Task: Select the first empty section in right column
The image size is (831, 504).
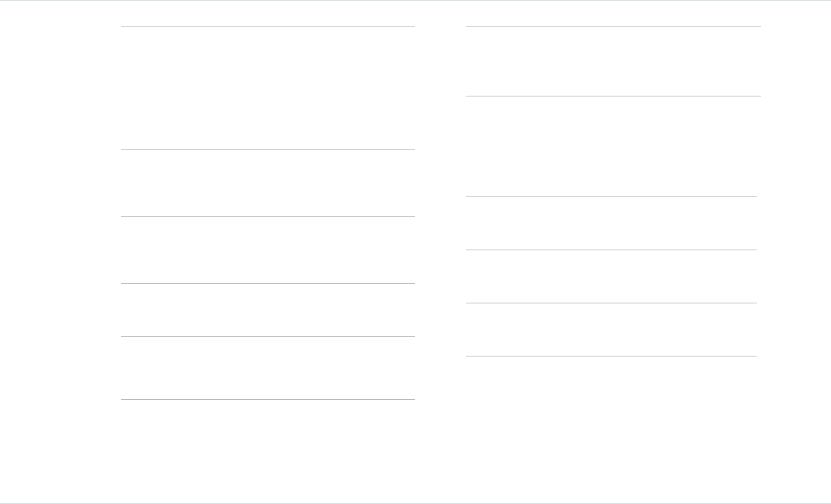Action: coord(613,62)
